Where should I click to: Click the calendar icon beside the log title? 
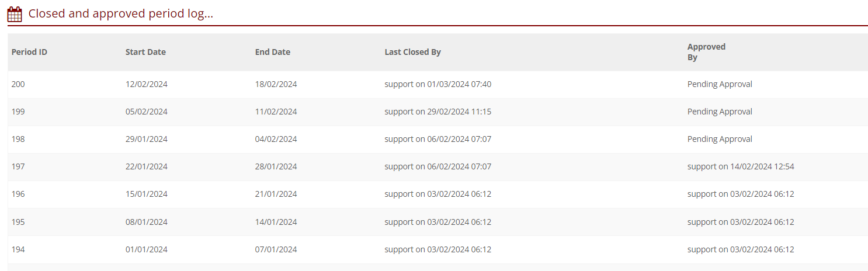coord(15,14)
